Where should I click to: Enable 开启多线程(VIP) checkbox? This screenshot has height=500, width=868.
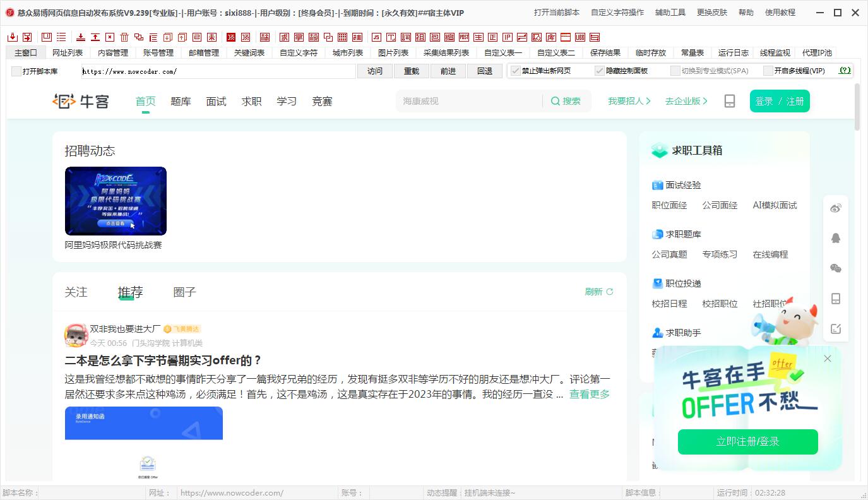[x=768, y=71]
